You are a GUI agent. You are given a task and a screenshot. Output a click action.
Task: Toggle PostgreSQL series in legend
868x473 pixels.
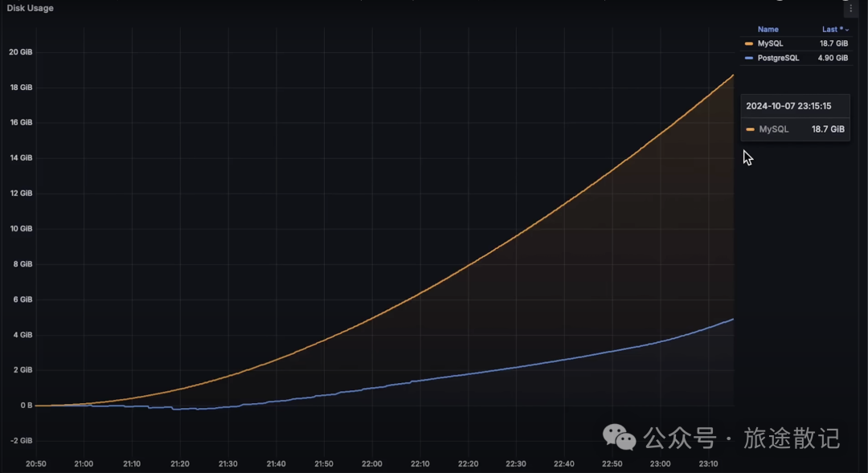coord(778,58)
